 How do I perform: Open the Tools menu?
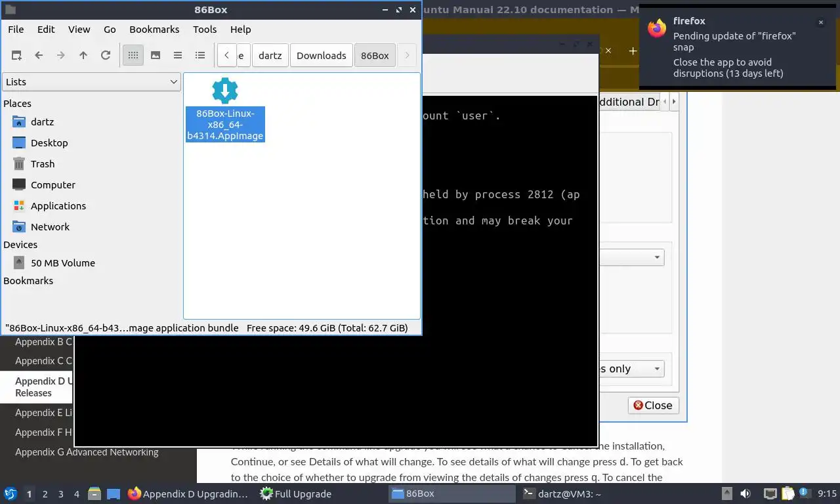[205, 29]
